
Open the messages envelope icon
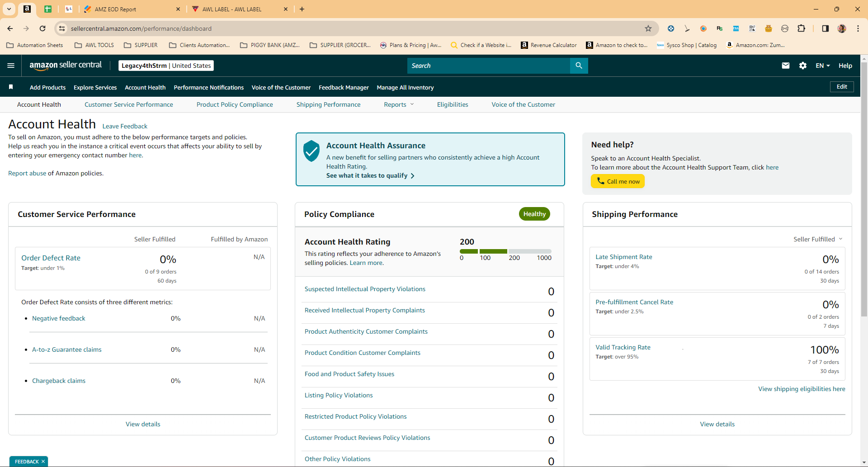tap(786, 66)
